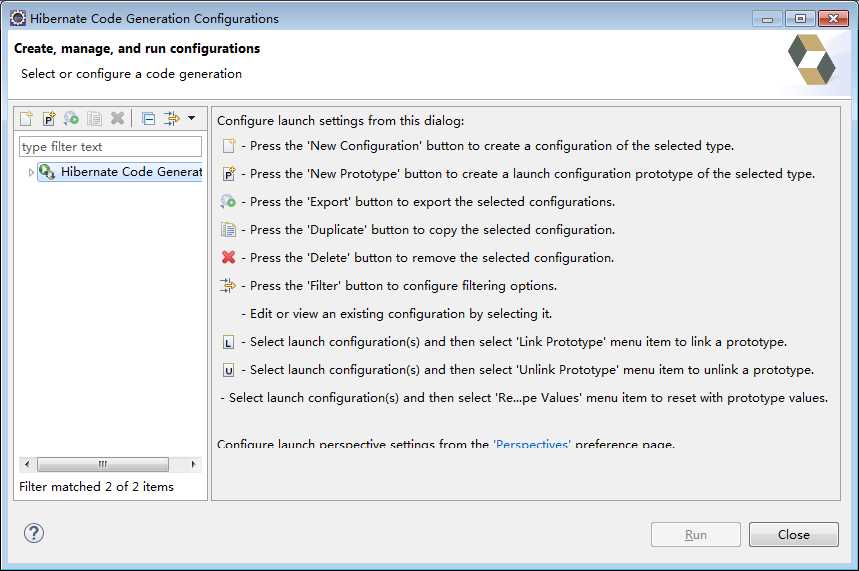Click the Help question mark icon

click(34, 533)
